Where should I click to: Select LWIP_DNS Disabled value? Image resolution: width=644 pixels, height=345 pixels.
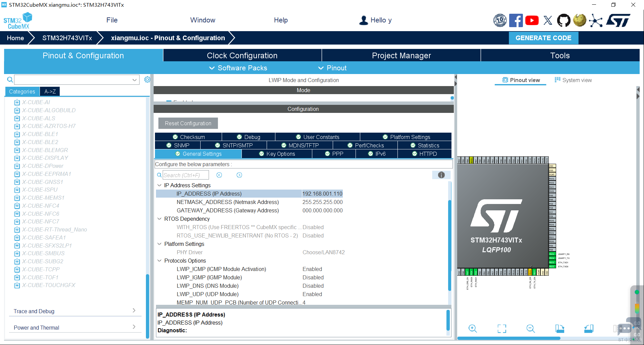pyautogui.click(x=313, y=286)
